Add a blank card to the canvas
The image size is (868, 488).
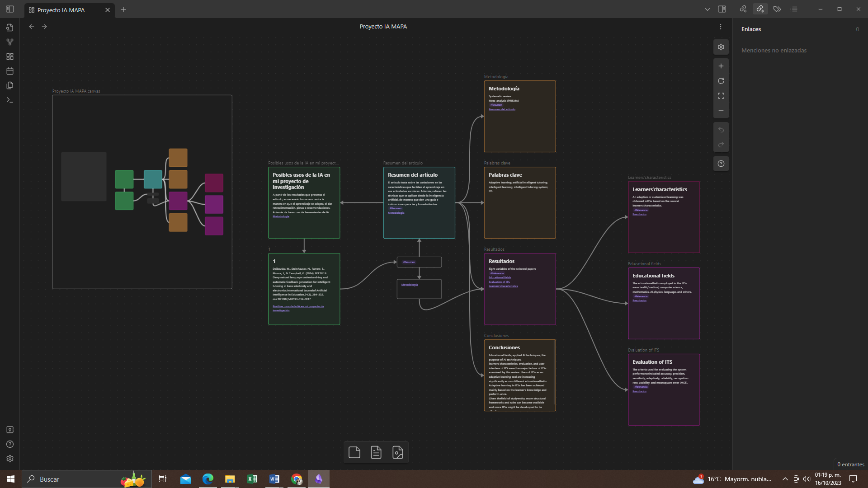point(354,452)
